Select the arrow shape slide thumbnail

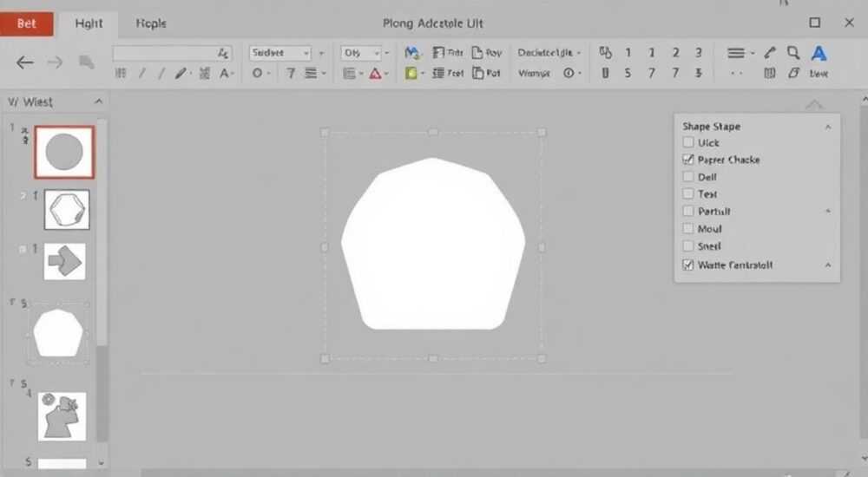[65, 261]
